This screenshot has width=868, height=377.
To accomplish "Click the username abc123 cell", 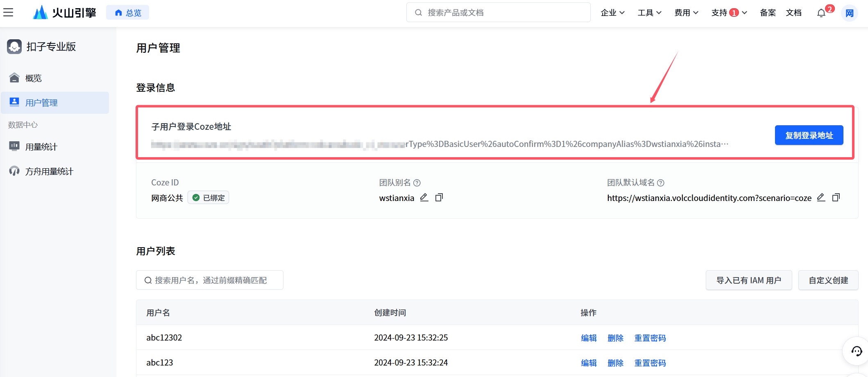I will [159, 363].
